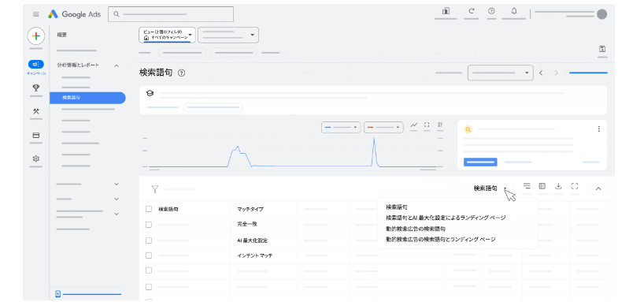Choose 動的検索広告の検索語句 option

tap(416, 229)
